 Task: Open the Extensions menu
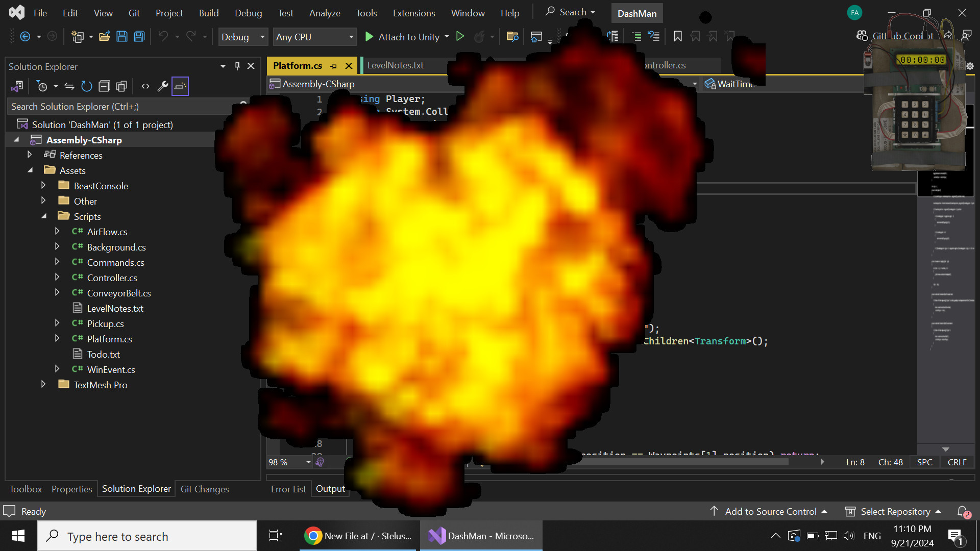(x=413, y=13)
